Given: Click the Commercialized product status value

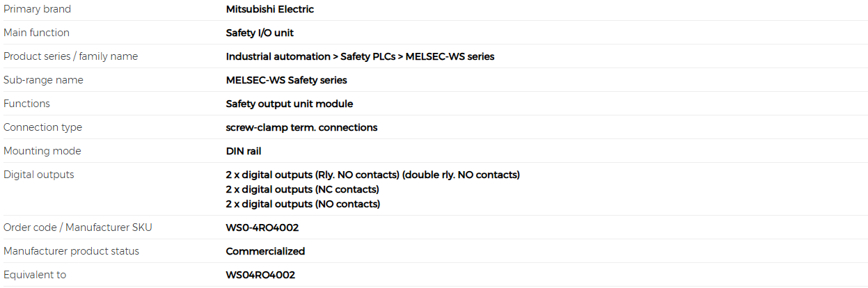Looking at the screenshot, I should pos(265,251).
